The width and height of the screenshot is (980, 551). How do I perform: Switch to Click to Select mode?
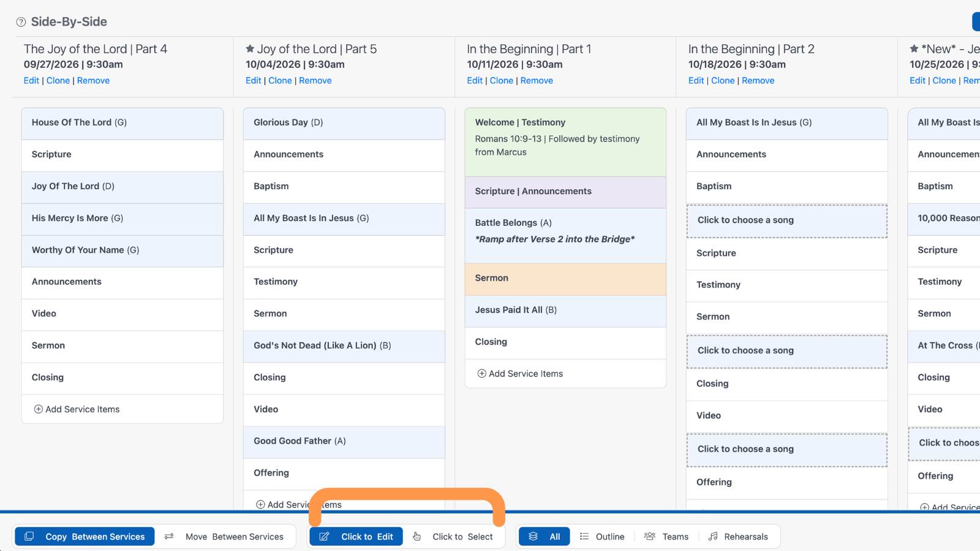(x=453, y=536)
